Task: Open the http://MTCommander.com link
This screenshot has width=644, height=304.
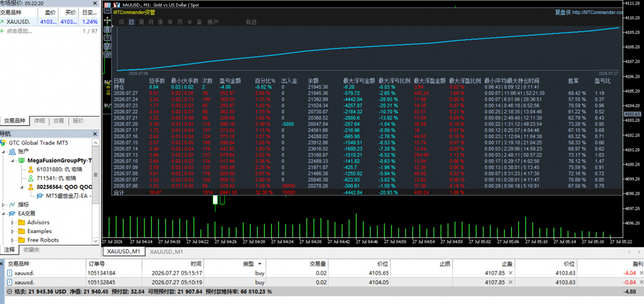Action: click(597, 12)
